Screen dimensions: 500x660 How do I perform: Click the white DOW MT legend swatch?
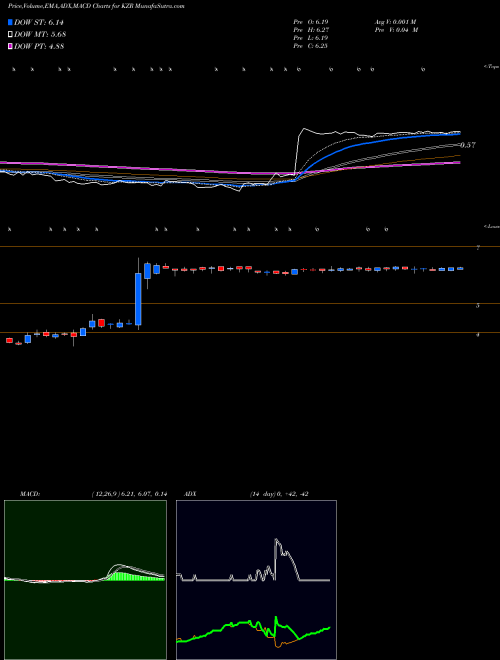click(10, 34)
